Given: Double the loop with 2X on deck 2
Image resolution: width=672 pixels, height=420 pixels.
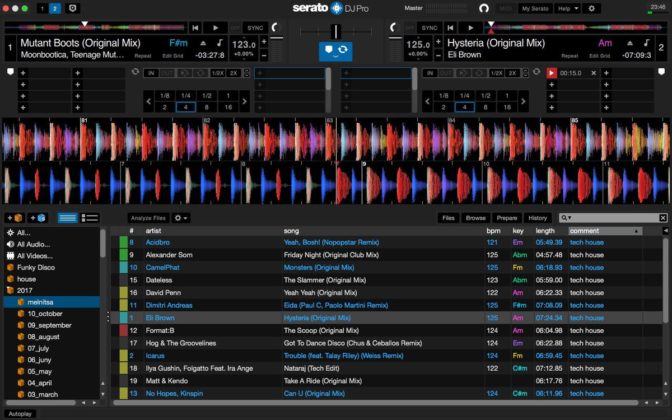Looking at the screenshot, I should [513, 73].
